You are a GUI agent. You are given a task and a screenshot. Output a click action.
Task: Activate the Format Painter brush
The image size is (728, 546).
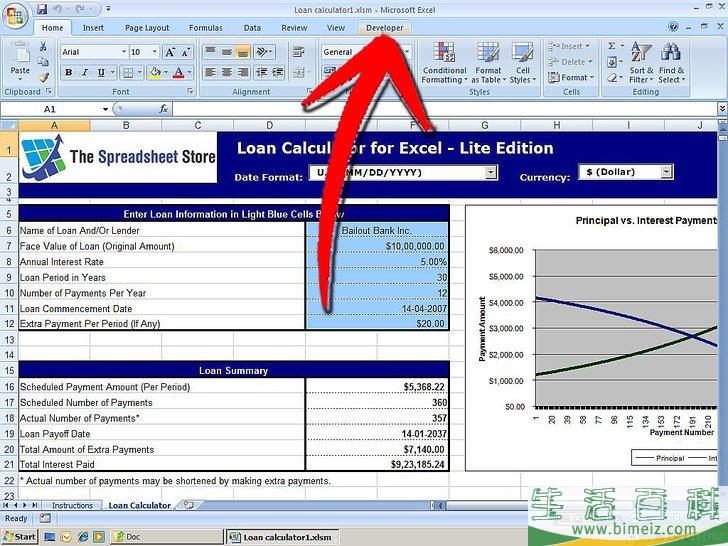point(44,77)
